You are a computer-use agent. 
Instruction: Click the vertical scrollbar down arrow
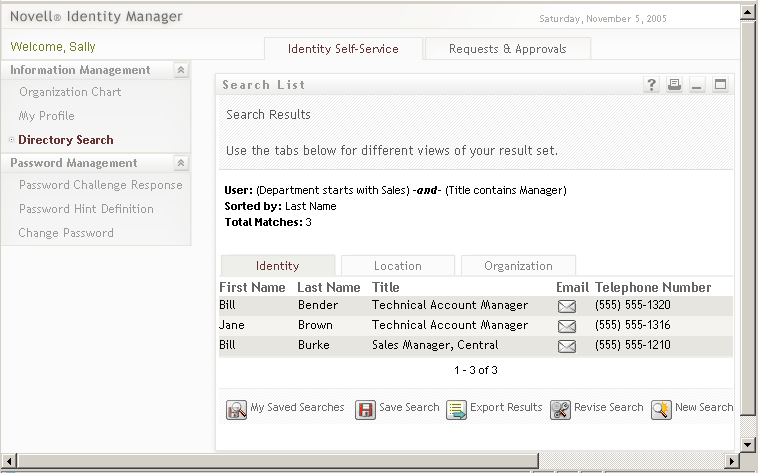[x=746, y=443]
